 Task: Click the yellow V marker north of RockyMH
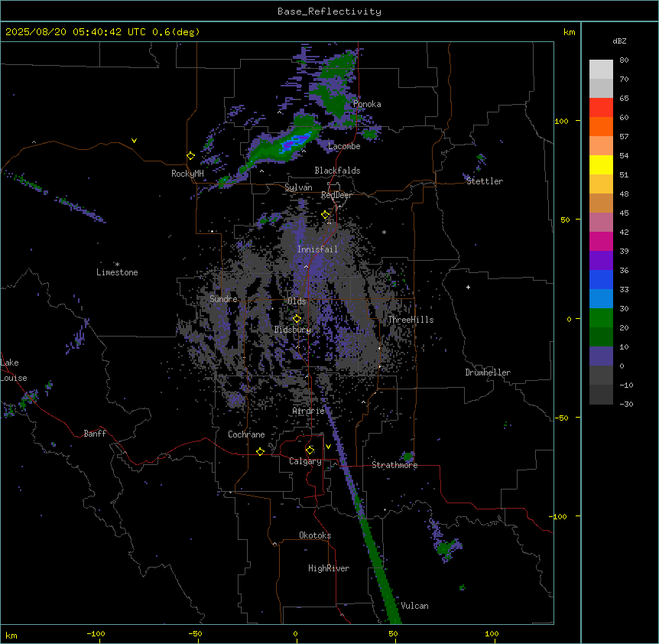point(134,141)
